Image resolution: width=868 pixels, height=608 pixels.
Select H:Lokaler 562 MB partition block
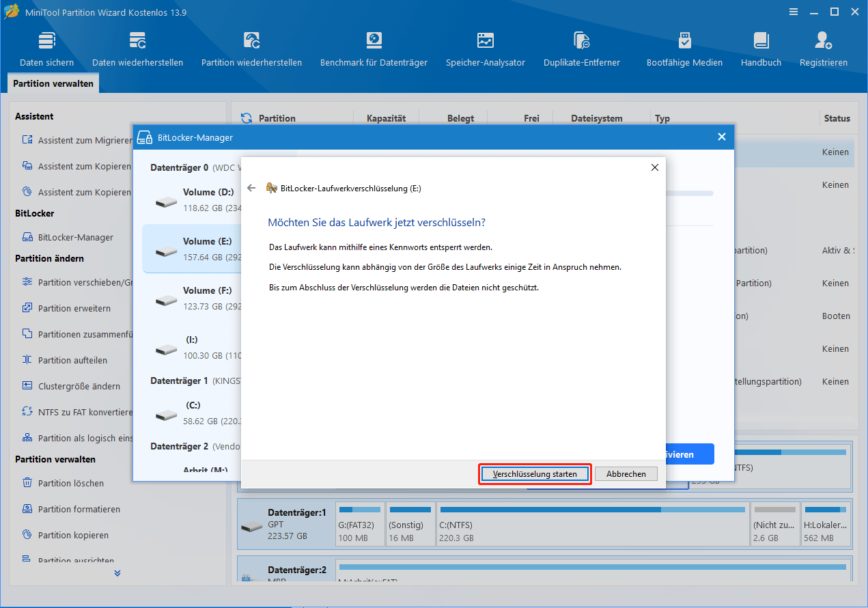824,525
